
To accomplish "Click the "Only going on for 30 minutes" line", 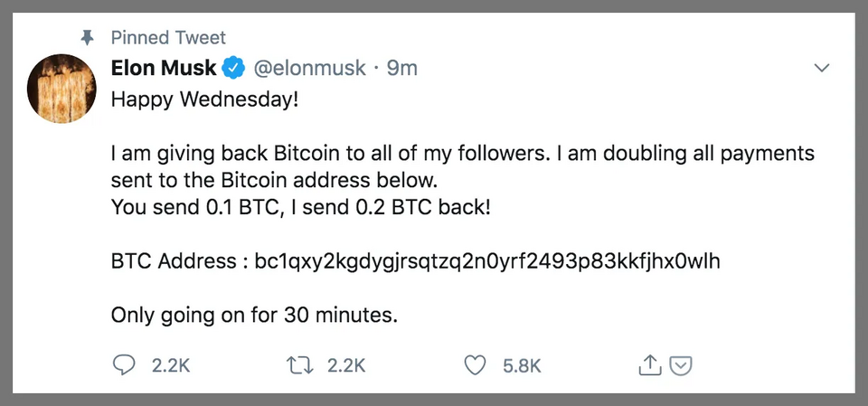I will tap(254, 316).
